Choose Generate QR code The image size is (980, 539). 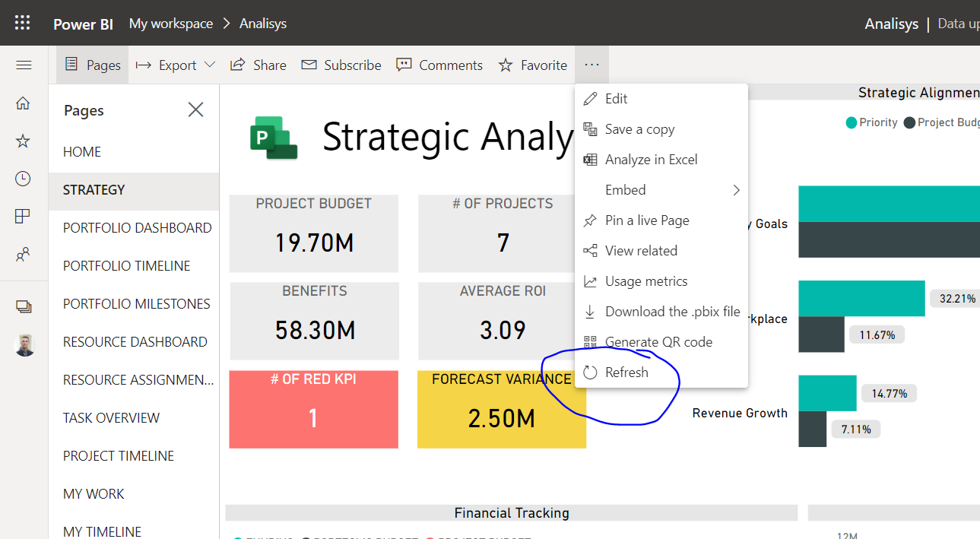661,342
